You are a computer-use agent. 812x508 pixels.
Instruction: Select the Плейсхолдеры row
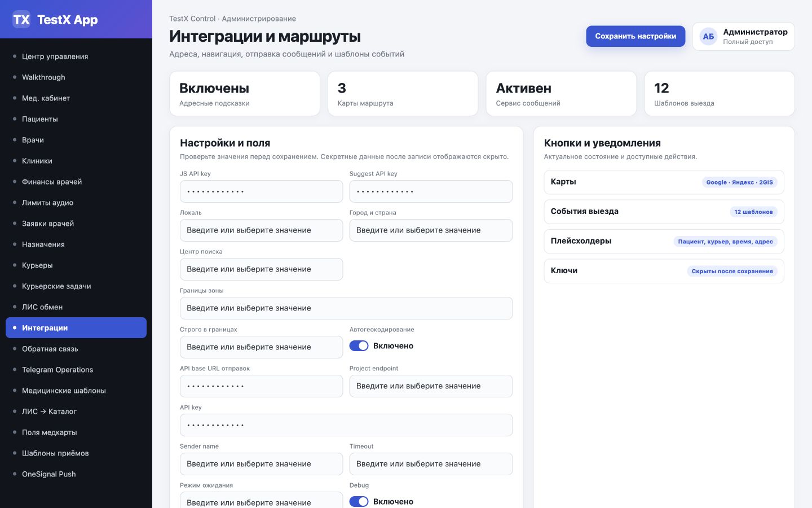click(x=664, y=242)
